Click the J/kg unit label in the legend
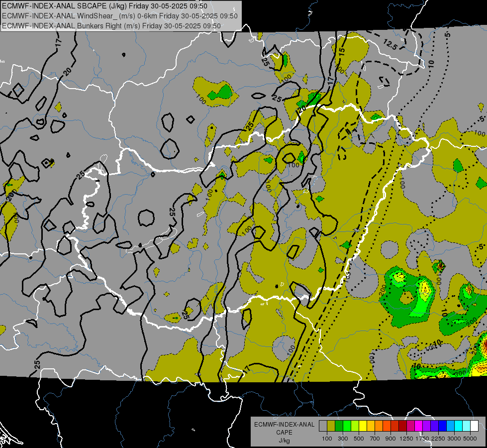This screenshot has height=448, width=487. click(x=284, y=441)
